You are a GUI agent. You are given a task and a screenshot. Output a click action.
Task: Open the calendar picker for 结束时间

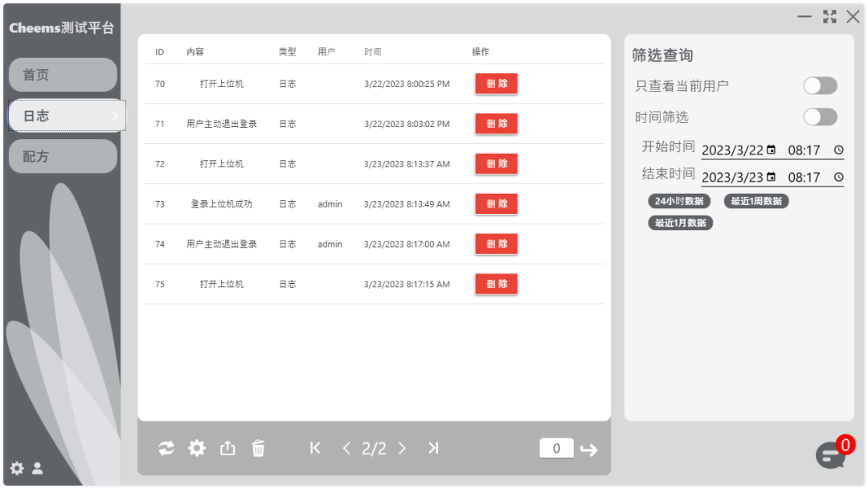click(x=772, y=177)
